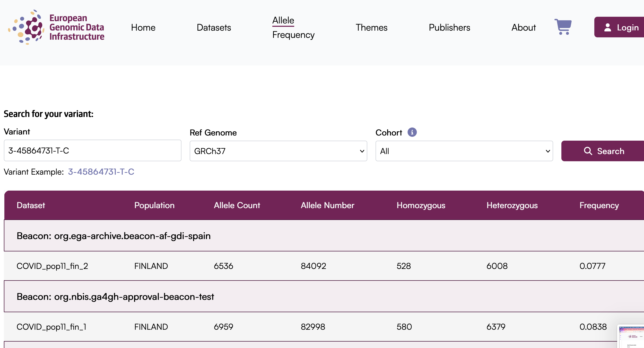Click the magnifier icon in Search button
This screenshot has height=348, width=644.
tap(588, 151)
